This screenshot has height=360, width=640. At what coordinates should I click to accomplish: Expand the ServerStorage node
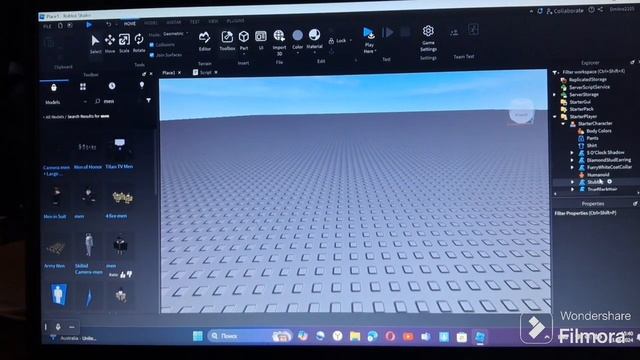click(x=554, y=95)
